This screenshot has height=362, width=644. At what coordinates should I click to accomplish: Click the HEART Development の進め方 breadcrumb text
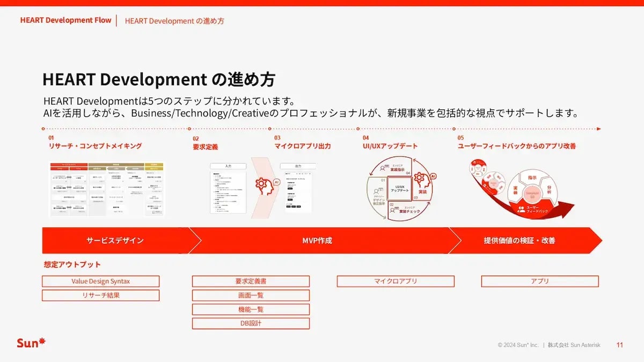click(174, 21)
